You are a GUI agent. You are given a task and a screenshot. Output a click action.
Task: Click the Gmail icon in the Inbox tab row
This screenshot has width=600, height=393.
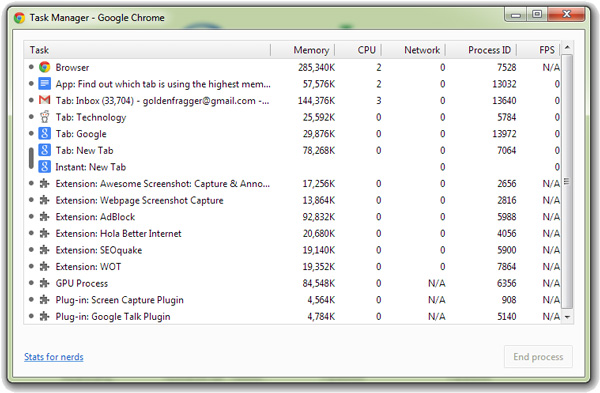[44, 100]
